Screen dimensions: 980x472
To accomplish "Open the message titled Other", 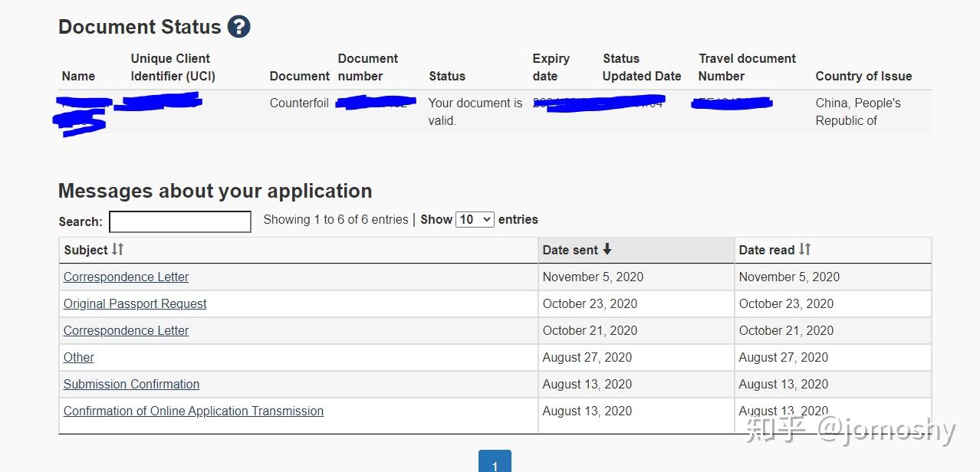I will coord(79,358).
